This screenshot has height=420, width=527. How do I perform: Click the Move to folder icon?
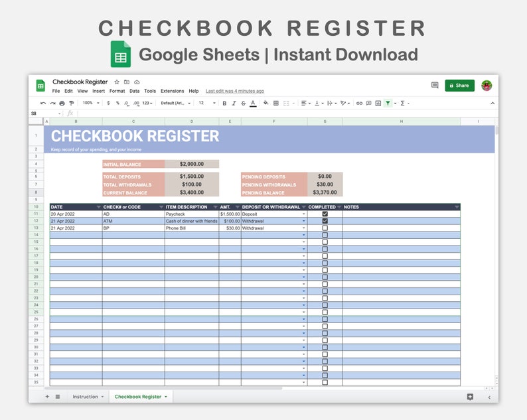127,82
